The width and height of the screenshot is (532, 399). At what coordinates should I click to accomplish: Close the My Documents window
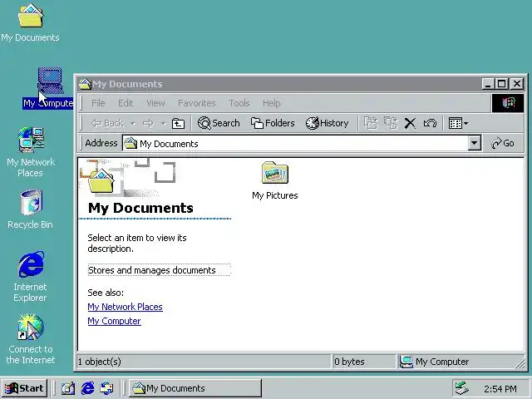click(517, 84)
